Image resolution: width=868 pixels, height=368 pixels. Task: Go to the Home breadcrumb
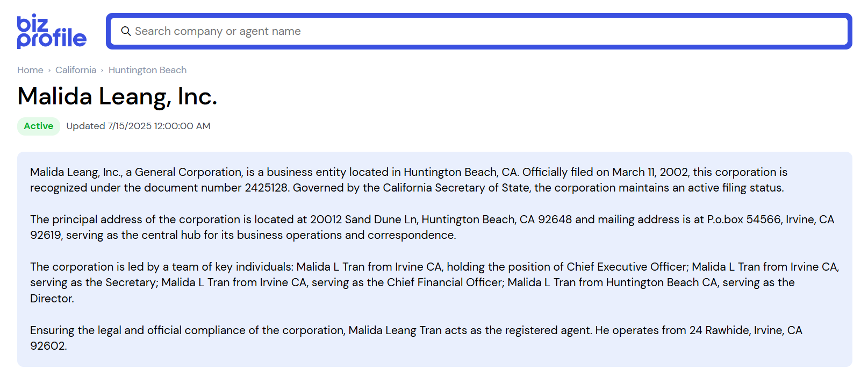coord(30,70)
